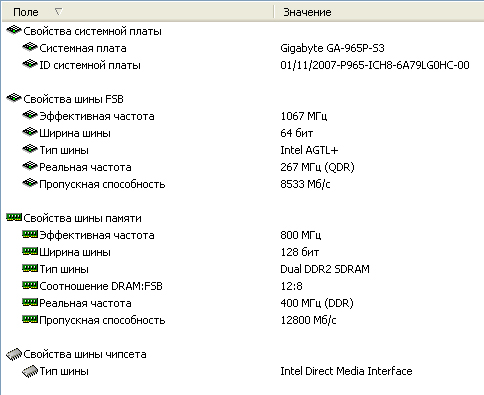Select the memory Ширина шины 128 бит row
The image size is (484, 395).
pos(243,252)
